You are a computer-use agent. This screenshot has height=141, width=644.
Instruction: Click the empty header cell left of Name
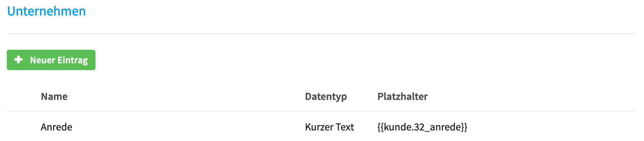click(22, 97)
